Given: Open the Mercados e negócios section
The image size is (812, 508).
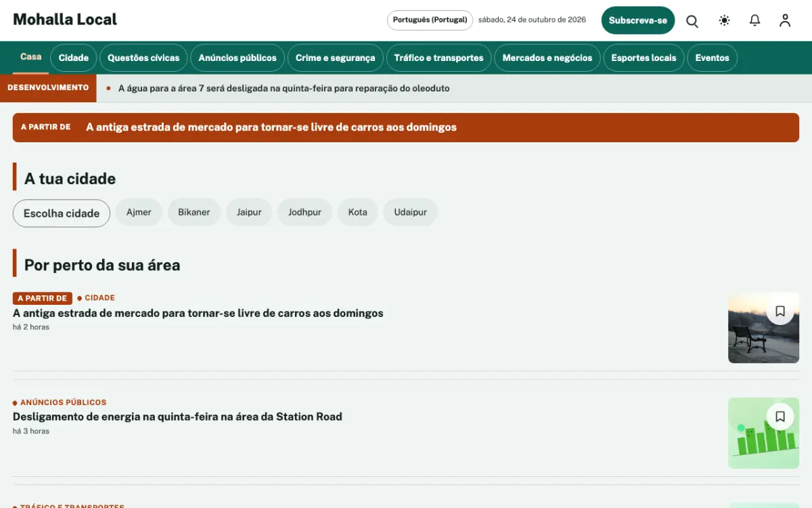Looking at the screenshot, I should tap(547, 58).
